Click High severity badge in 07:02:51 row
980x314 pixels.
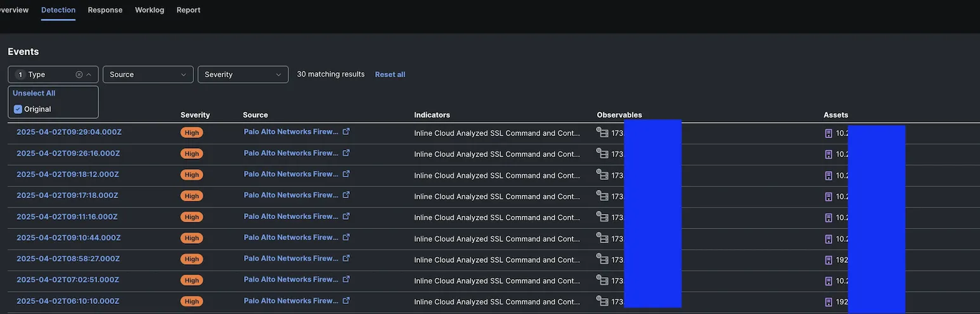tap(191, 280)
